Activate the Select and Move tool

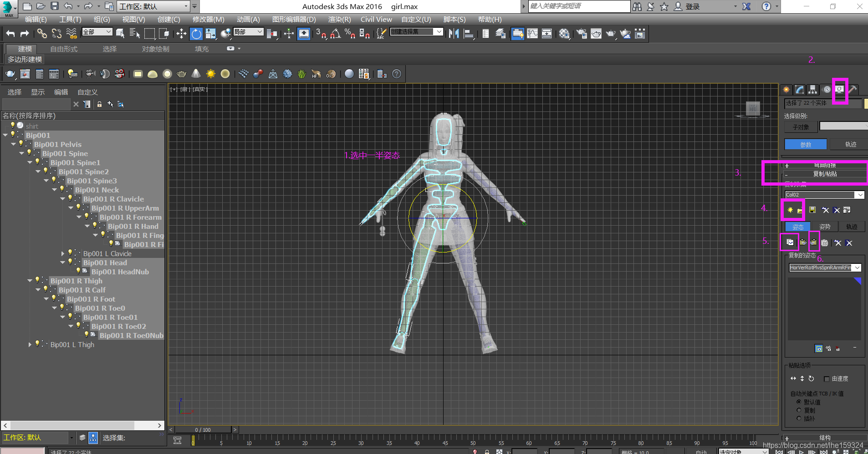tap(181, 34)
